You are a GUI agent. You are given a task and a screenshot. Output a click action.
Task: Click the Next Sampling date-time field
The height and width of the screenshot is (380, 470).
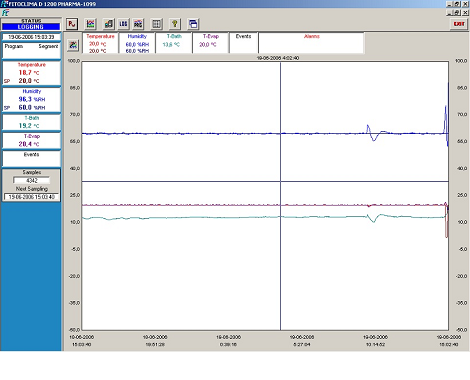[x=32, y=197]
